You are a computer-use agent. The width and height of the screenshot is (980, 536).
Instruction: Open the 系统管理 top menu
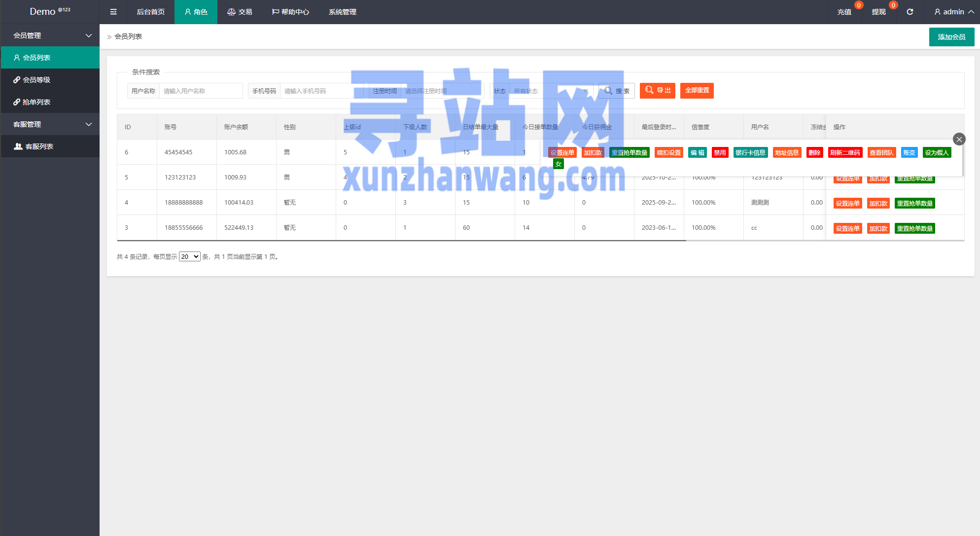pos(343,12)
